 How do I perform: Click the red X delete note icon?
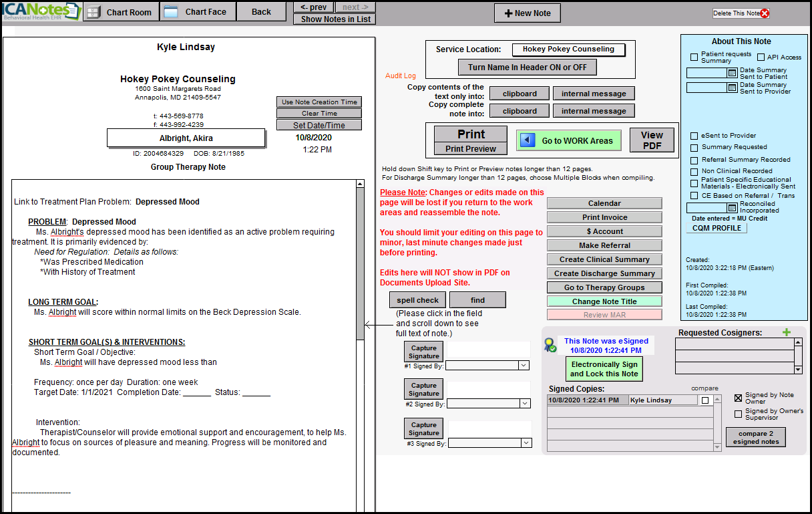coord(765,13)
